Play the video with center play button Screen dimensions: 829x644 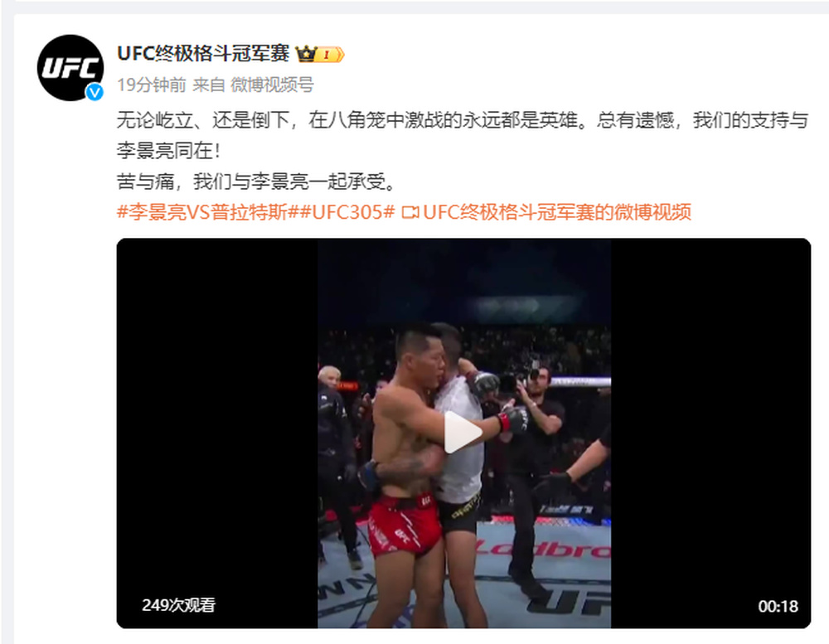(x=463, y=432)
